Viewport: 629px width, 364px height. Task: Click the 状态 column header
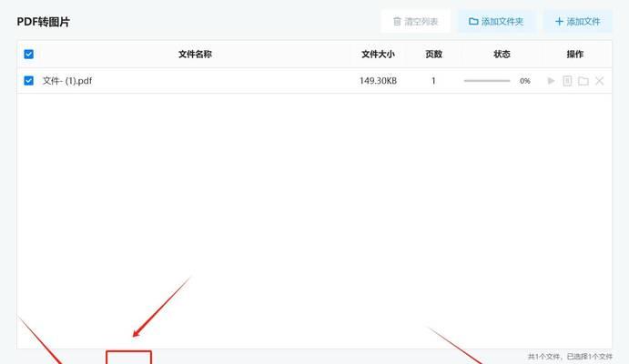[502, 54]
